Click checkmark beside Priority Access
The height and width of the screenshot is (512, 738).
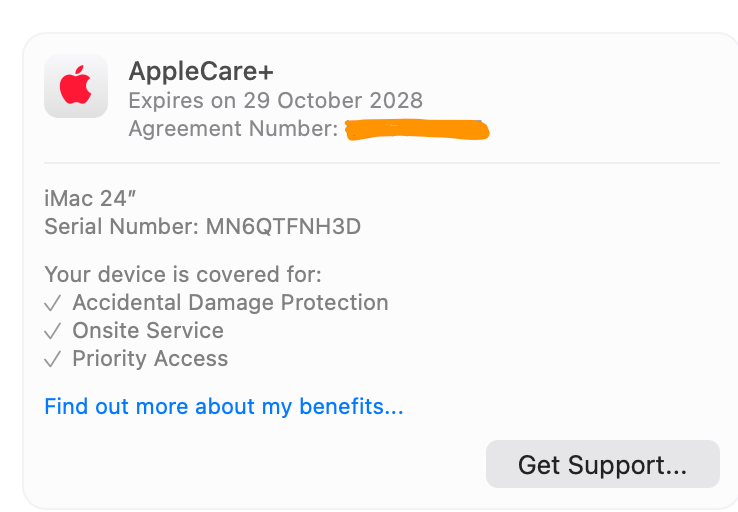point(53,359)
